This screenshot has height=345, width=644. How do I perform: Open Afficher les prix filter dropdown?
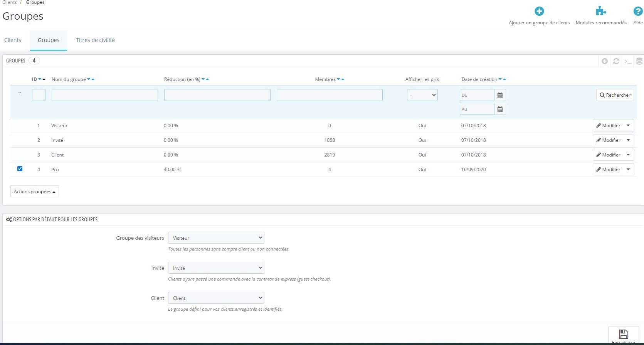pyautogui.click(x=422, y=95)
